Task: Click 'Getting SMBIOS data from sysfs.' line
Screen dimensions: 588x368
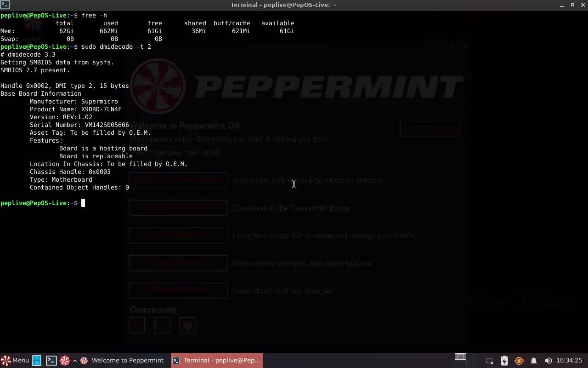Action: pos(57,62)
